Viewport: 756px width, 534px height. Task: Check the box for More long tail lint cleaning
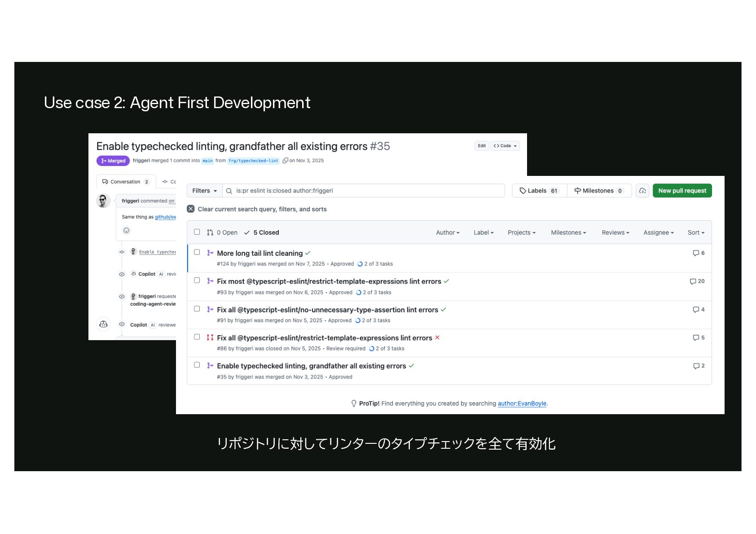pos(197,252)
